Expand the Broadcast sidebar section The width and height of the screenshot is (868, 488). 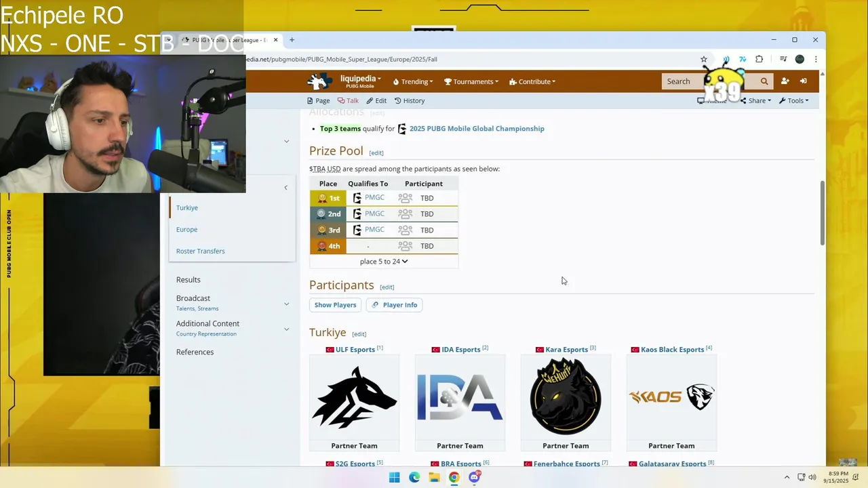point(286,304)
